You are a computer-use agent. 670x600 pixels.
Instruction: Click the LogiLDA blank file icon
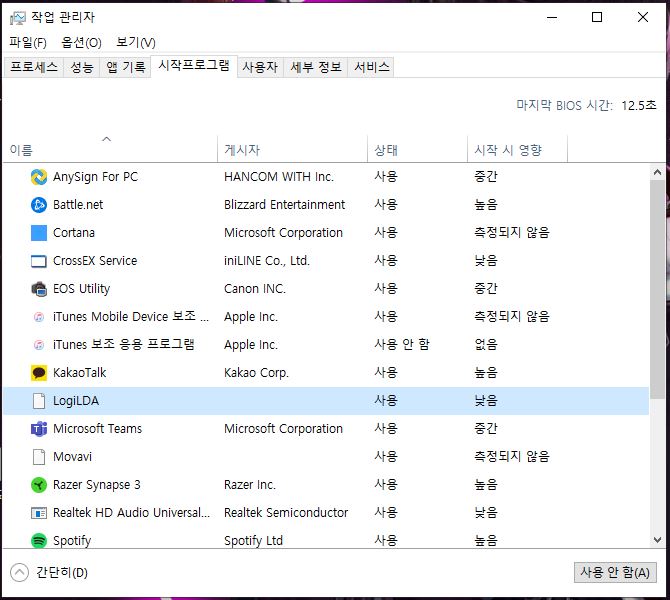(x=39, y=401)
